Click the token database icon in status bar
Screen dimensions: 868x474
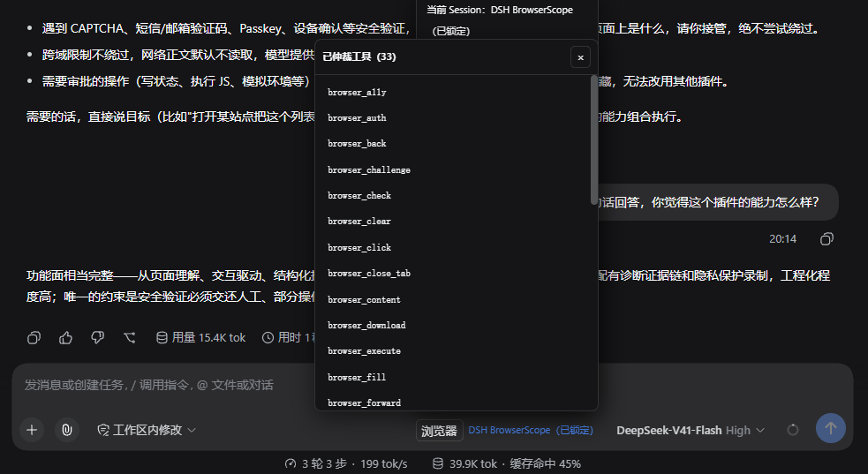coord(438,463)
